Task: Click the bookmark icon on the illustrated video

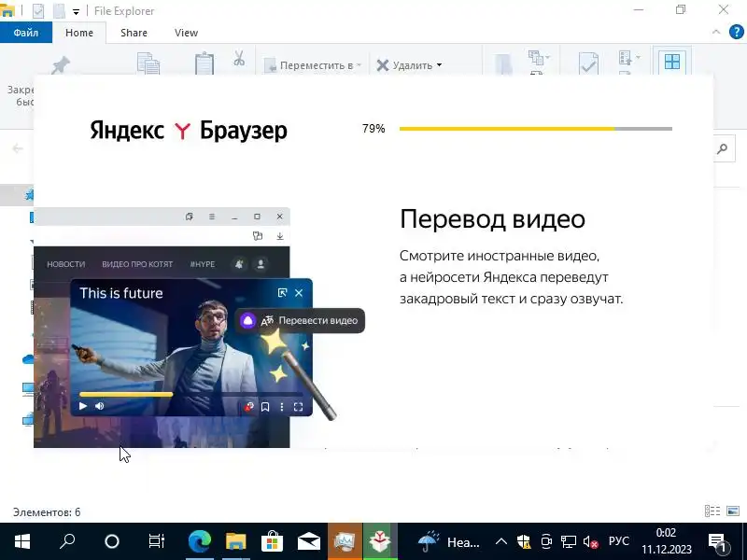Action: [265, 407]
